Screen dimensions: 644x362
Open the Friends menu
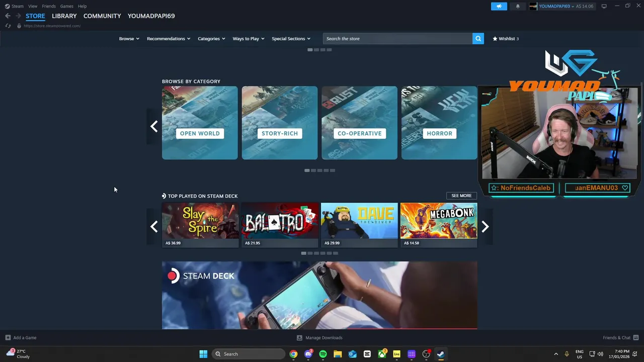coord(49,6)
